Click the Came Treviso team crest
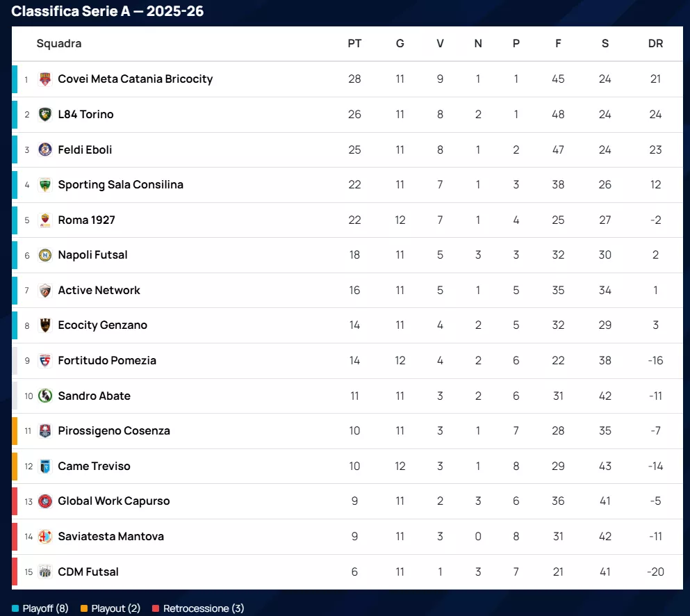The height and width of the screenshot is (616, 690). tap(44, 467)
